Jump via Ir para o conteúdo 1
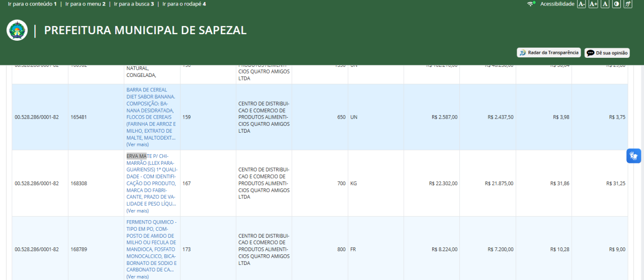The width and height of the screenshot is (644, 280). coord(32,4)
